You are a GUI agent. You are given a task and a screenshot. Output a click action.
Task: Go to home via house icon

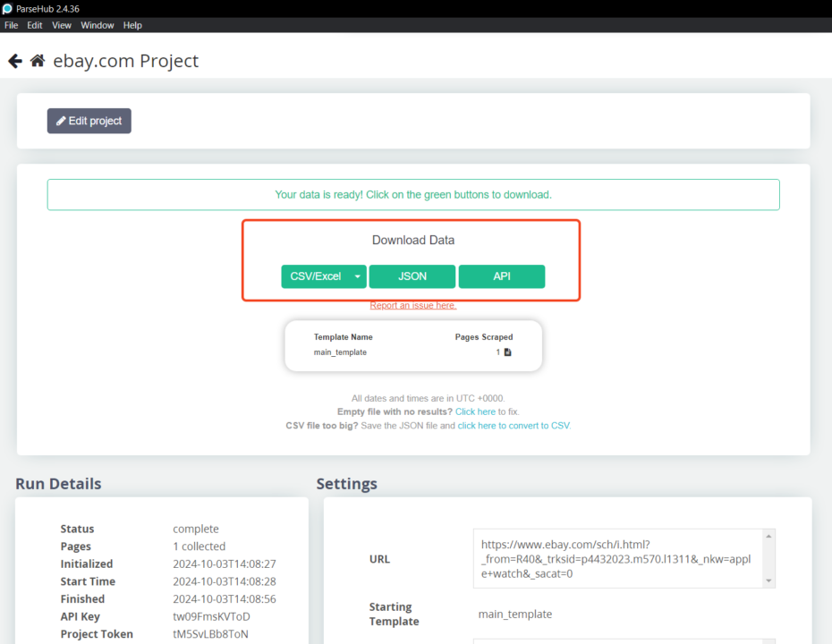pyautogui.click(x=38, y=61)
